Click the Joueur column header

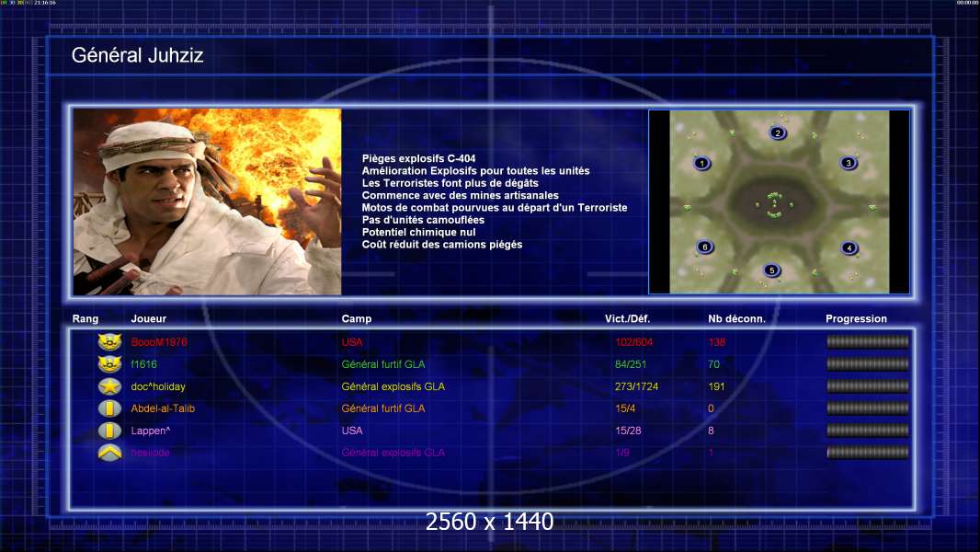coord(149,319)
